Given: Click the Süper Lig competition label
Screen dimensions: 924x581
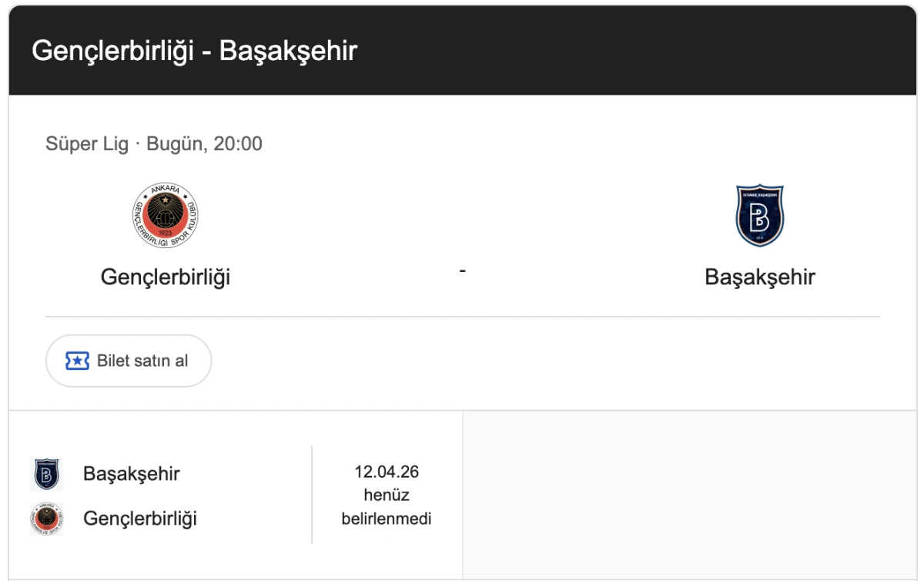Looking at the screenshot, I should point(87,143).
